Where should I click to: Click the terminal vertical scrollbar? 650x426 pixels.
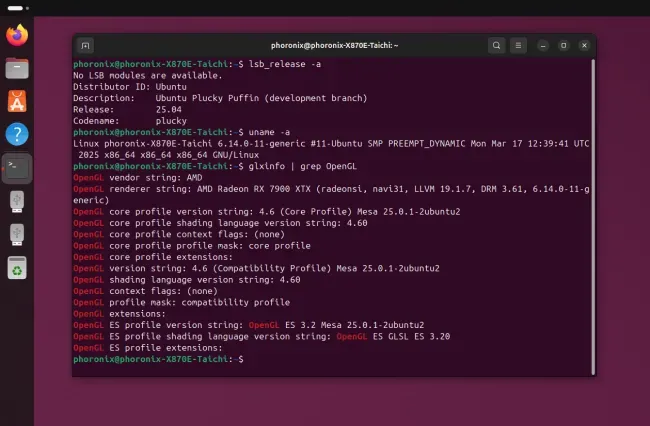coord(593,217)
